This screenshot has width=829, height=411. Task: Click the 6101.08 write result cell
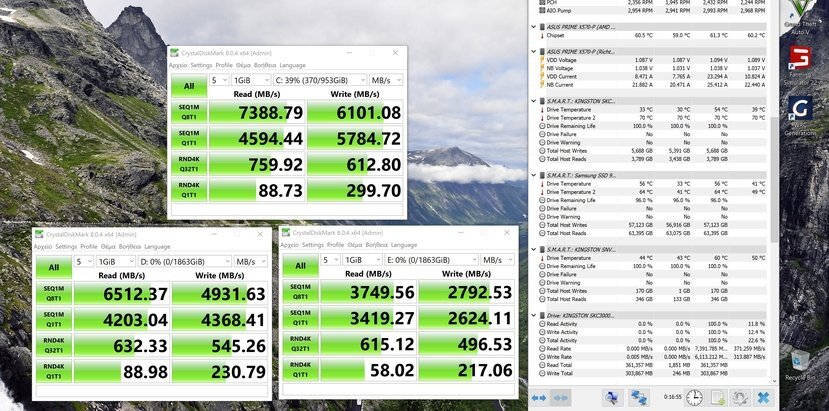click(355, 112)
